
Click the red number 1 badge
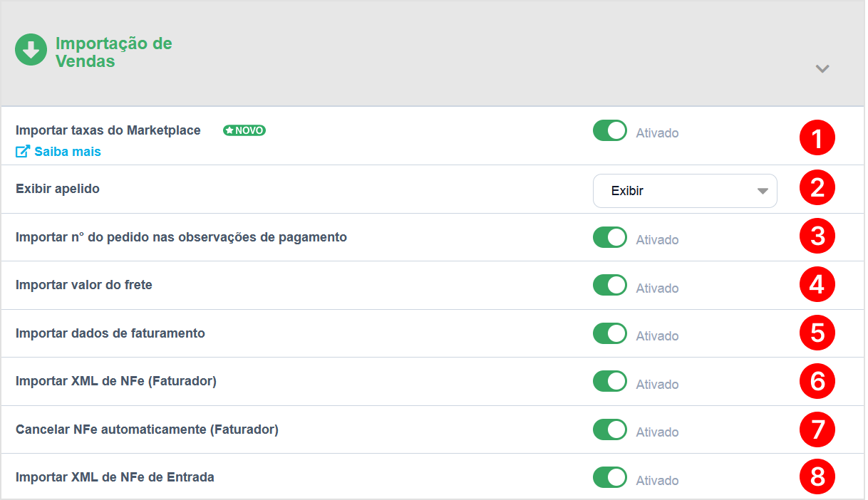point(817,137)
